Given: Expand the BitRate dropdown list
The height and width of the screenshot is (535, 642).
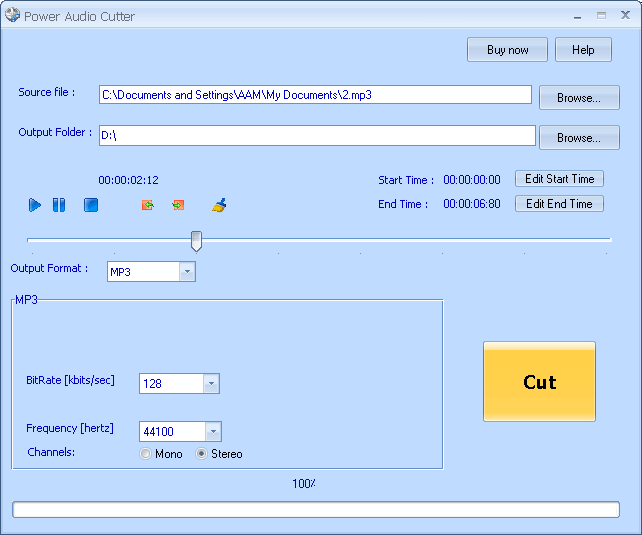Looking at the screenshot, I should coord(211,384).
